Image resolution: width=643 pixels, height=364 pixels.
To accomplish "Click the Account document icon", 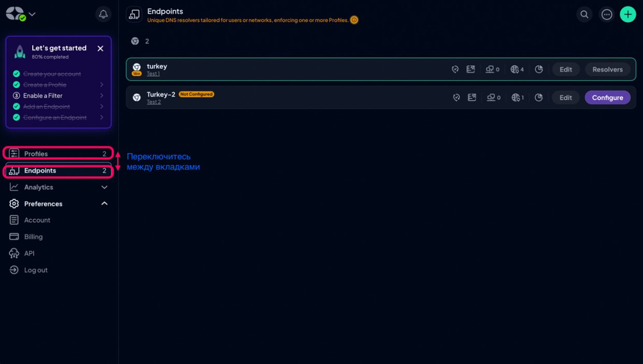I will click(x=14, y=220).
